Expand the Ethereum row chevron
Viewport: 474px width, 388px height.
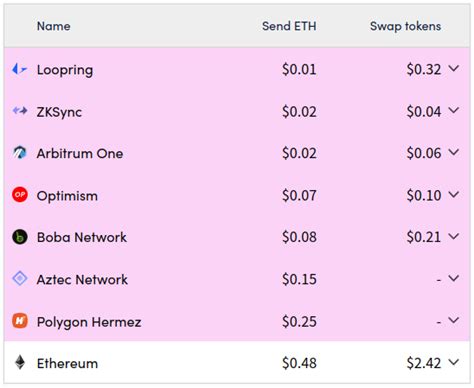(454, 362)
